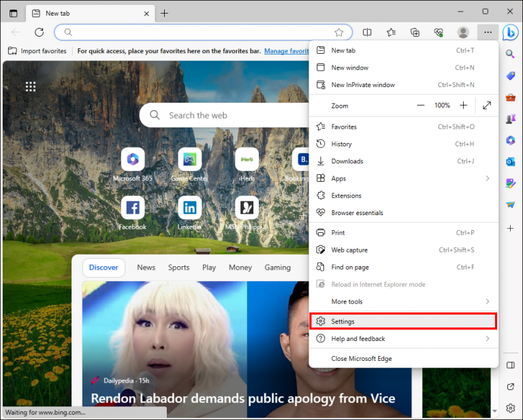This screenshot has height=420, width=523.
Task: Click the Refresh page button
Action: tap(39, 32)
